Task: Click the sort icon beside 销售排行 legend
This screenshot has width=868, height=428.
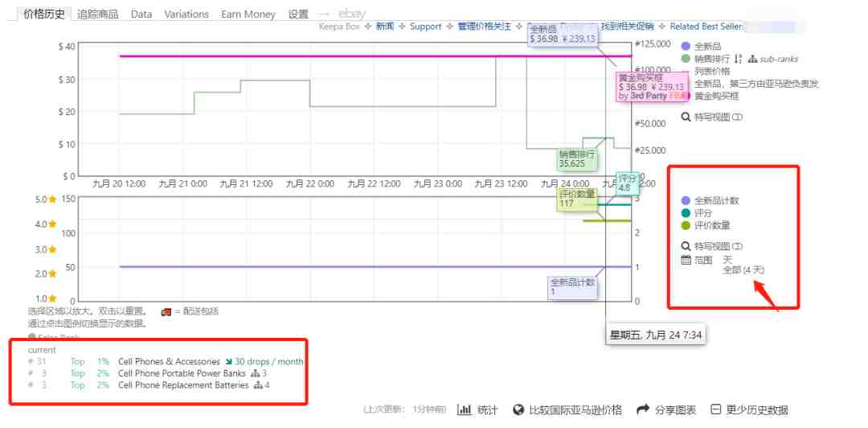Action: tap(738, 59)
